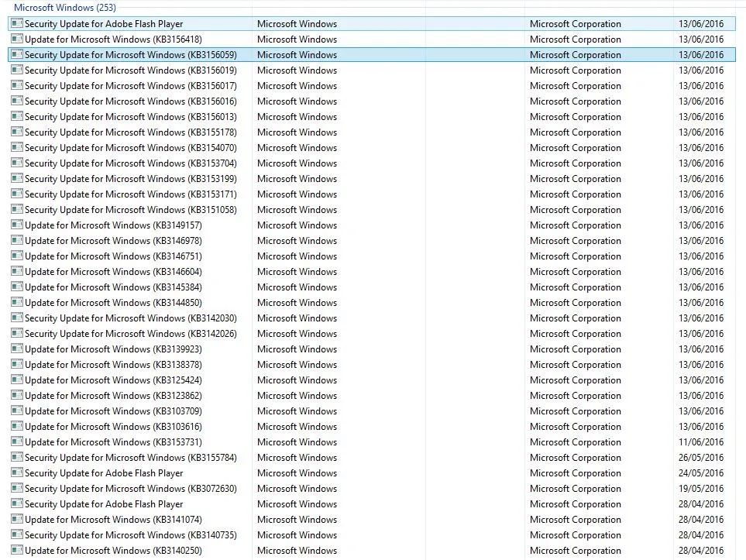Click icon beside Security Update KB3156059

[16, 54]
